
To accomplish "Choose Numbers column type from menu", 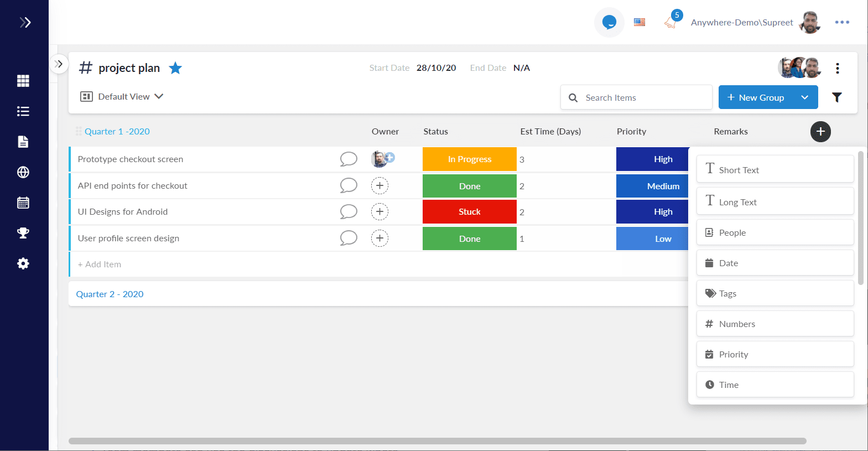I will click(x=775, y=324).
